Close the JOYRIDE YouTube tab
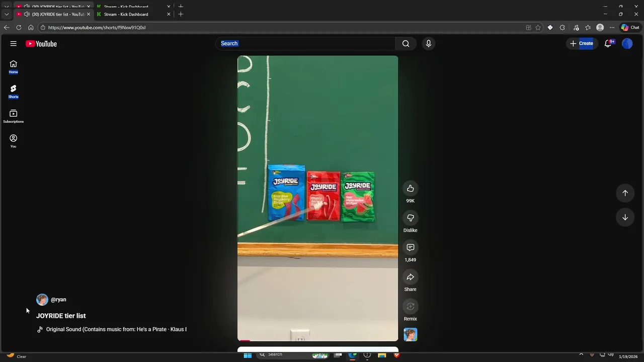This screenshot has width=644, height=362. pyautogui.click(x=89, y=14)
